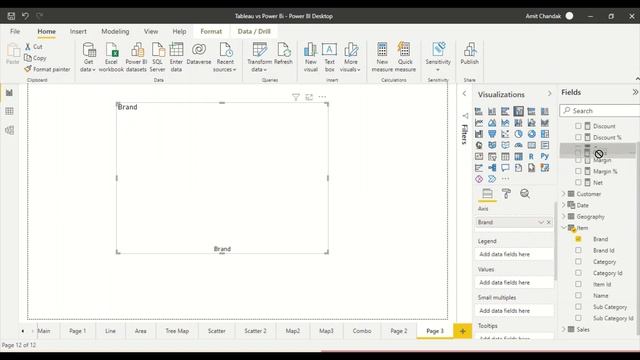Select the Clustered bar chart visual
640x360 pixels.
click(x=505, y=111)
